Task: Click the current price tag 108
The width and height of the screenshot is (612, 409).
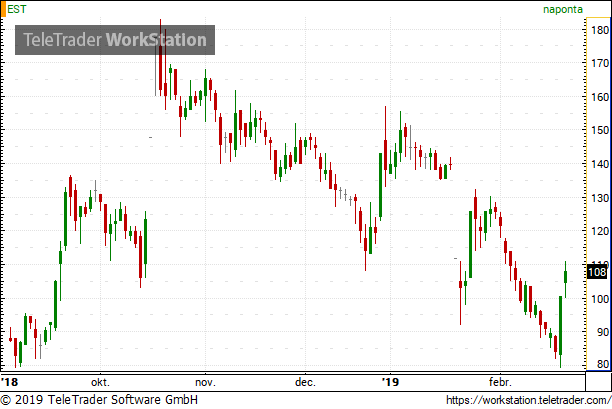Action: tap(597, 272)
